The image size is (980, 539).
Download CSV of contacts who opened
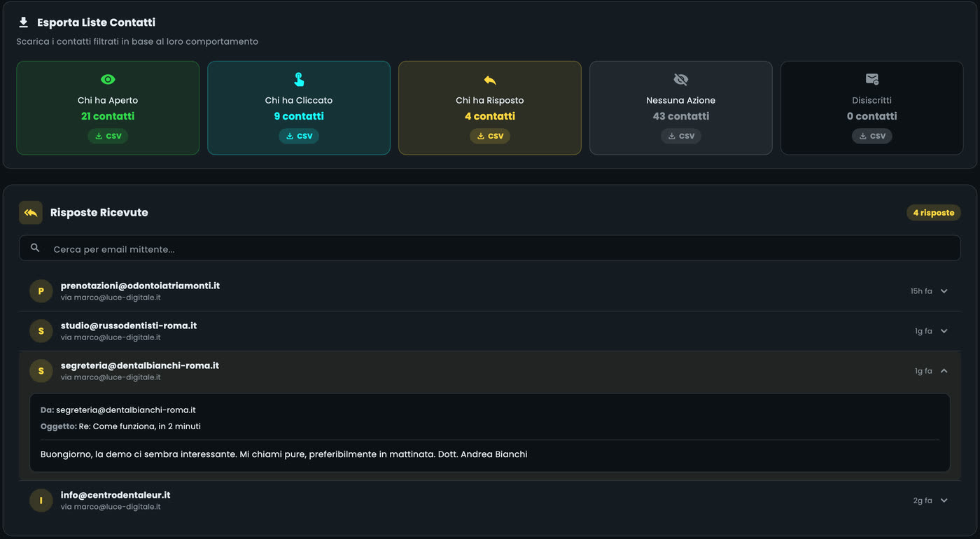pos(108,136)
